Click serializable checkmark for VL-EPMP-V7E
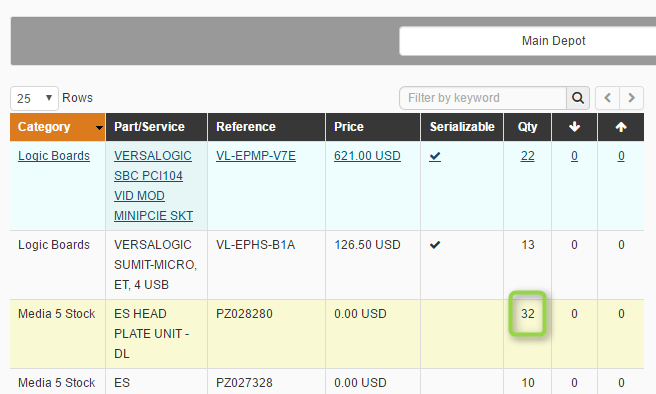The image size is (656, 394). point(435,156)
